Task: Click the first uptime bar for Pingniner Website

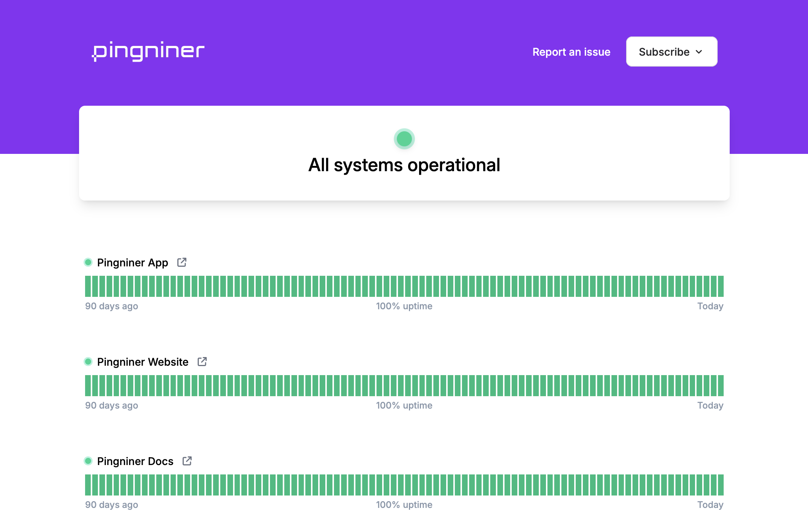Action: pos(88,386)
